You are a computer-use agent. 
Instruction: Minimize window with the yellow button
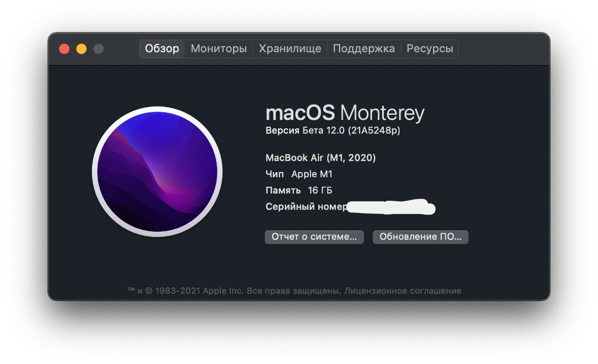(81, 49)
